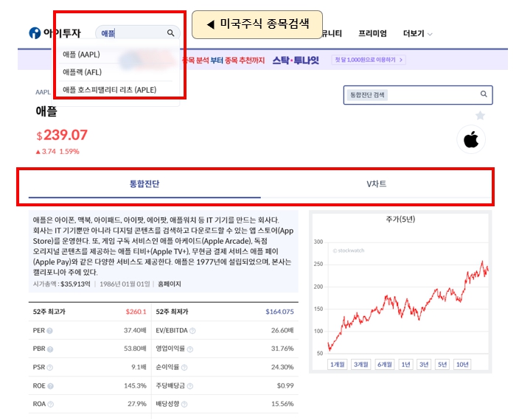Set chart range to 10년
Image resolution: width=519 pixels, height=420 pixels.
[462, 365]
